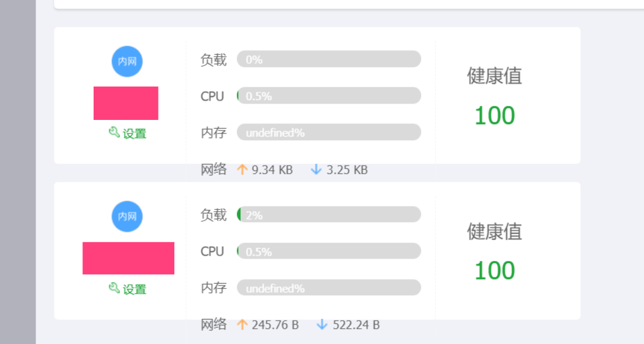Click the blue download arrow showing 3.25 KB
Viewport: 644px width, 344px height.
pos(316,169)
